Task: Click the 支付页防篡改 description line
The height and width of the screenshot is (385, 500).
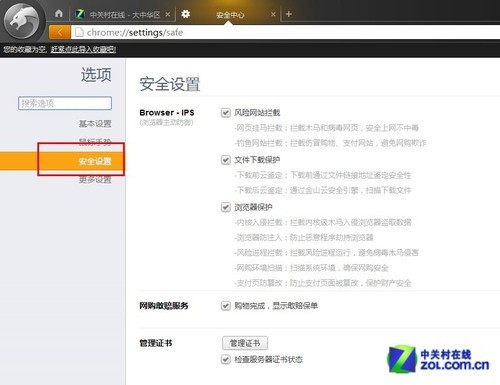Action: pyautogui.click(x=323, y=283)
